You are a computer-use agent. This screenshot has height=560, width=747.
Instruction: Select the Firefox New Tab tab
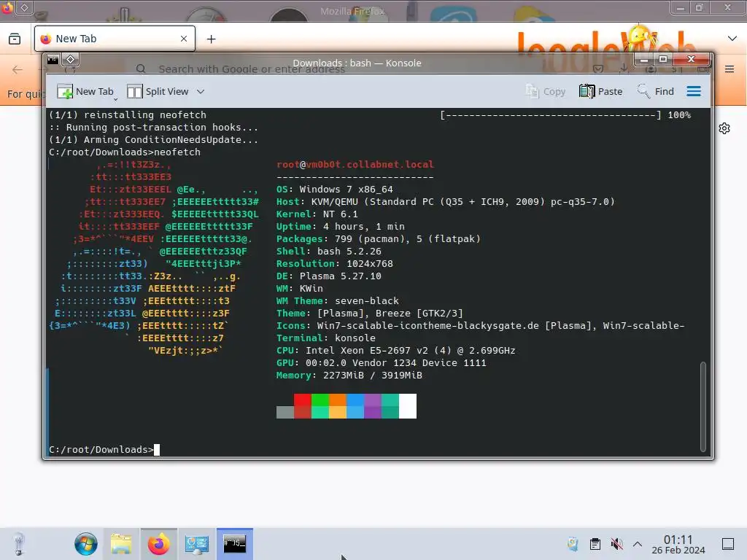pos(115,39)
